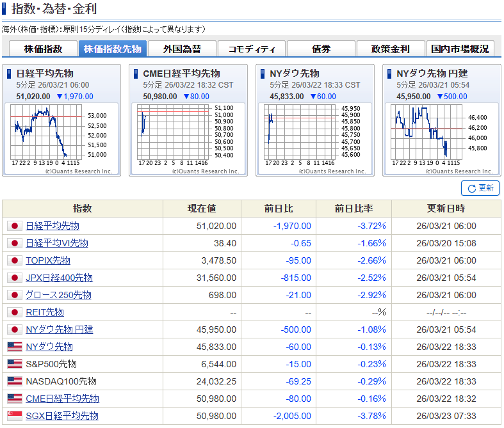This screenshot has height=428, width=504.
Task: Click Singapore flag in SGX日経平均先物 row
Action: pos(15,416)
